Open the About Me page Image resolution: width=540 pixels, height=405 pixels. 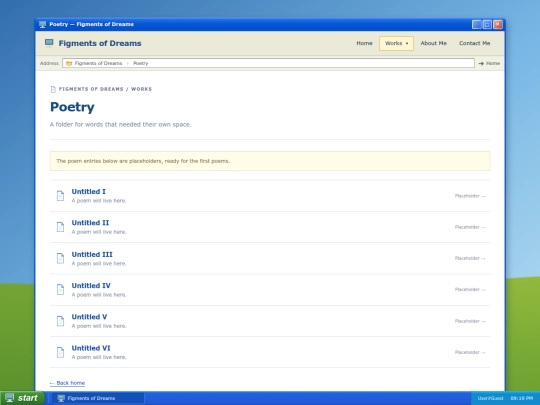[434, 43]
